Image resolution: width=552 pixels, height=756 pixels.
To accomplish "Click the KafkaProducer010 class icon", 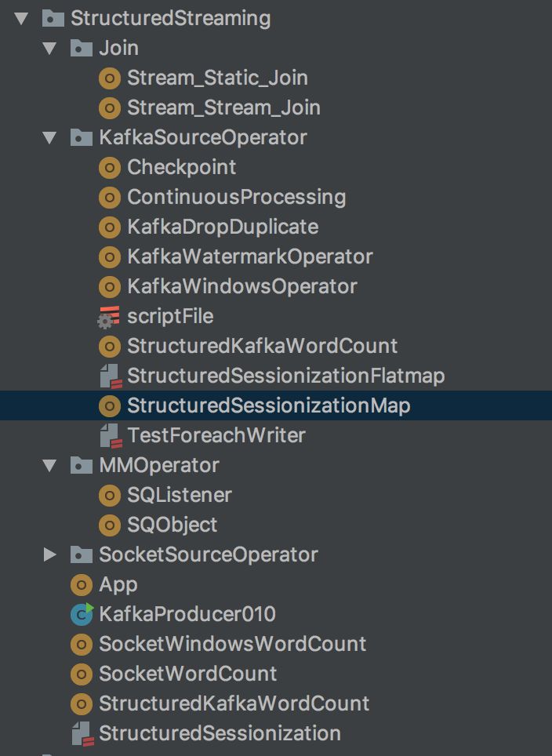I will (81, 614).
